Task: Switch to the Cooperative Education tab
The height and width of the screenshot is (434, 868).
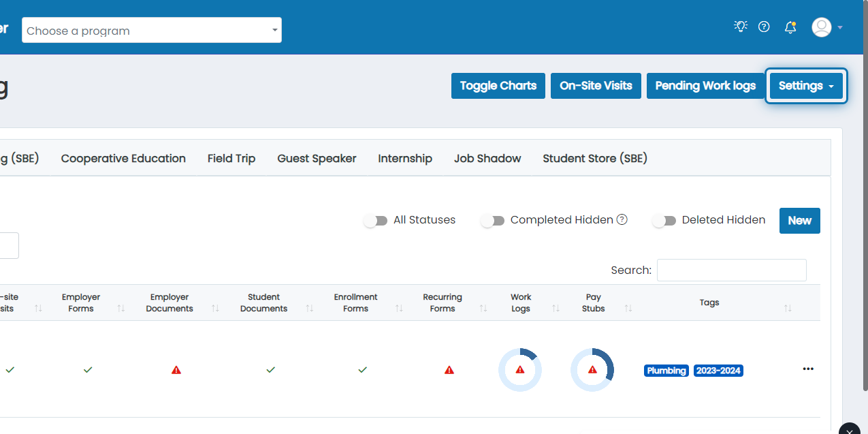Action: point(123,158)
